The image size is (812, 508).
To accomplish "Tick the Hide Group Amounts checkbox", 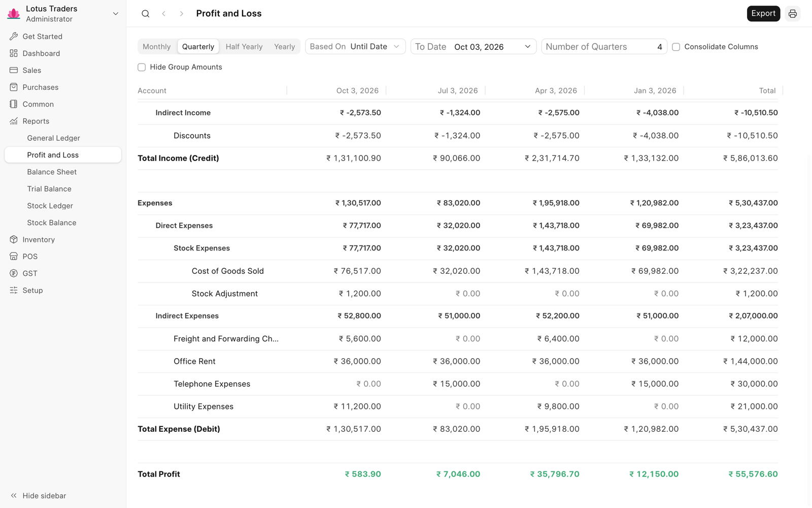I will tap(142, 67).
